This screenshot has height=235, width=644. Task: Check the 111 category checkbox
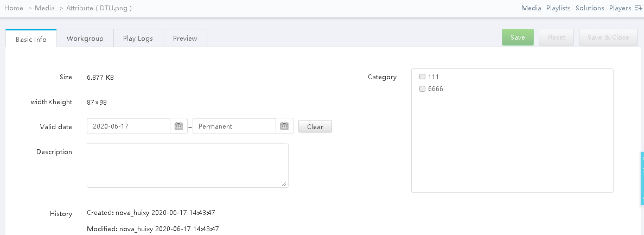pos(422,77)
